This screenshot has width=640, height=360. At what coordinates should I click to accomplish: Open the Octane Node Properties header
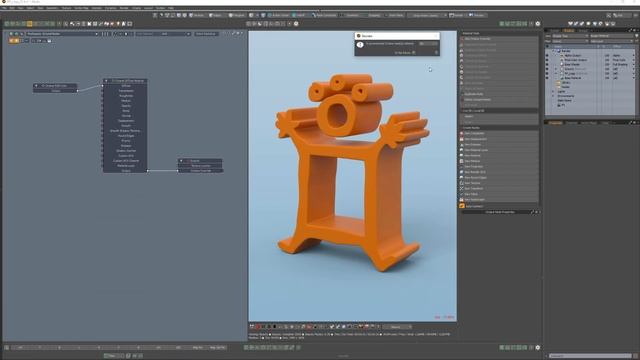point(500,212)
